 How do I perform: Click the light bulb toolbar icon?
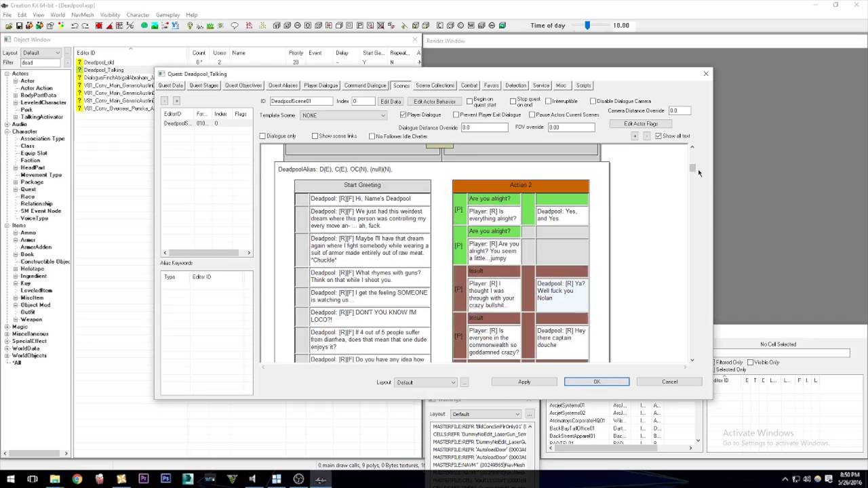point(190,26)
